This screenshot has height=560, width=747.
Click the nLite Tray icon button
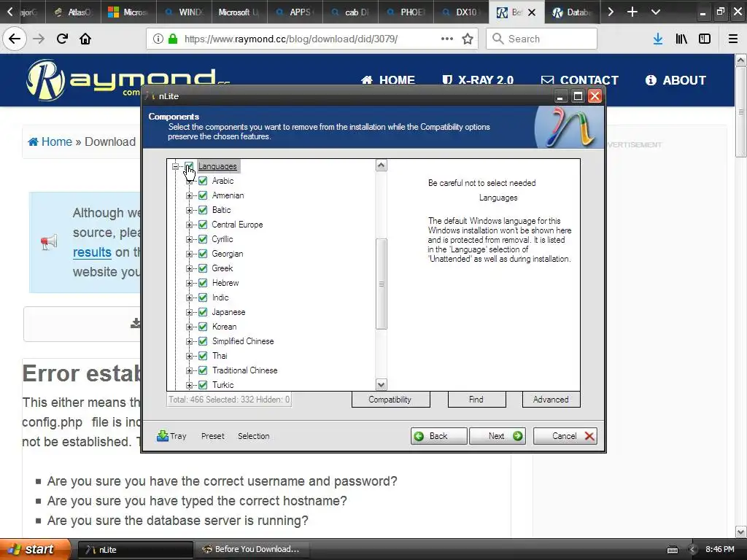click(x=171, y=436)
